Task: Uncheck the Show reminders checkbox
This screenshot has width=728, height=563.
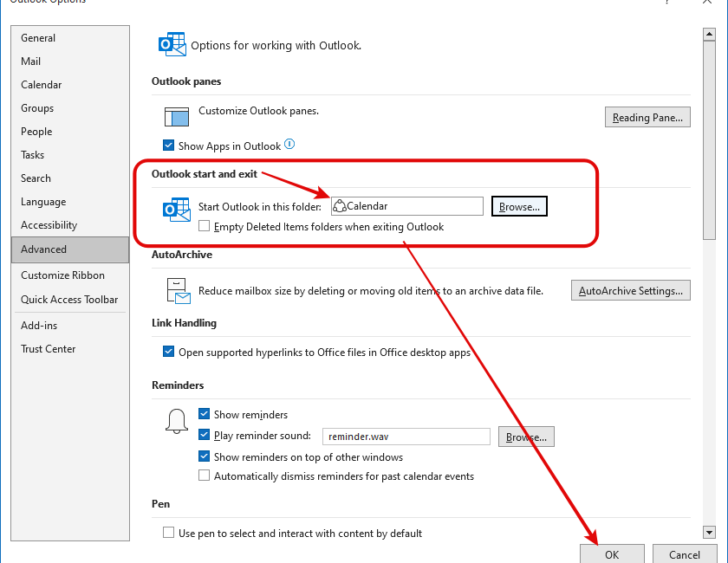Action: pyautogui.click(x=204, y=413)
